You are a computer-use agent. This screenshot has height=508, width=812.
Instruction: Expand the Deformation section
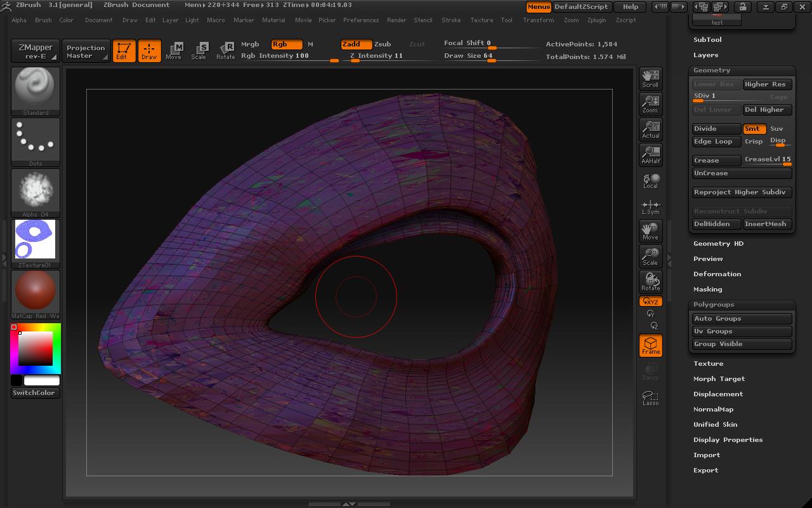717,274
